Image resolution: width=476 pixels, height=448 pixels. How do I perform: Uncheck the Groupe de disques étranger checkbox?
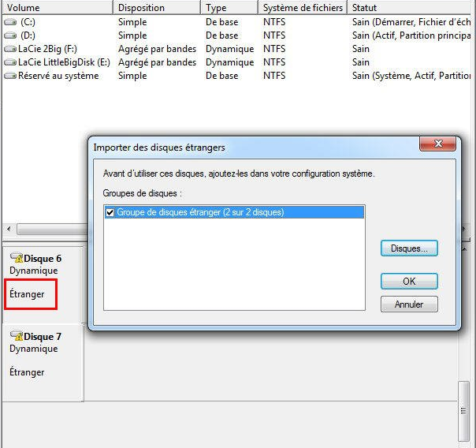pyautogui.click(x=110, y=212)
